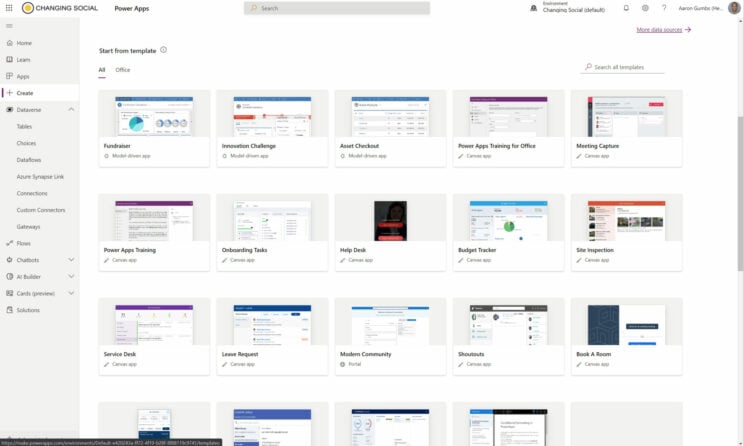Click the top Search box
Viewport: 744px width, 446px height.
[x=337, y=8]
